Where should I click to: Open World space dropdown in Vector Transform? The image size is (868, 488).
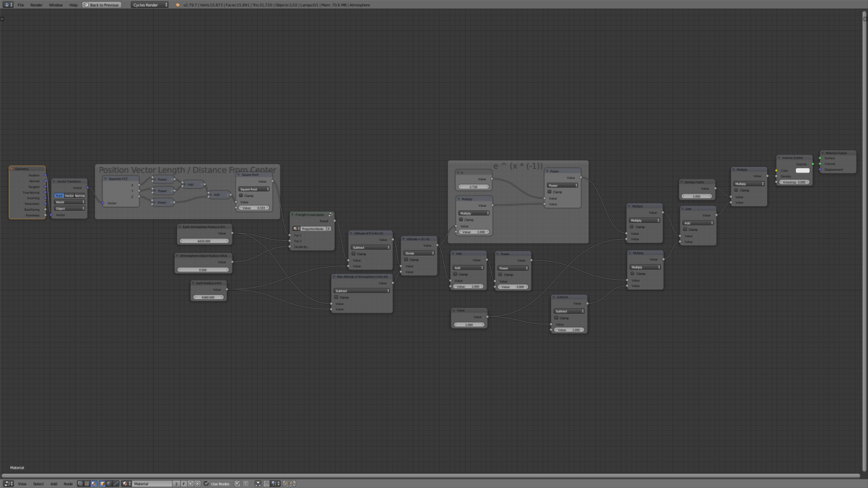point(70,202)
